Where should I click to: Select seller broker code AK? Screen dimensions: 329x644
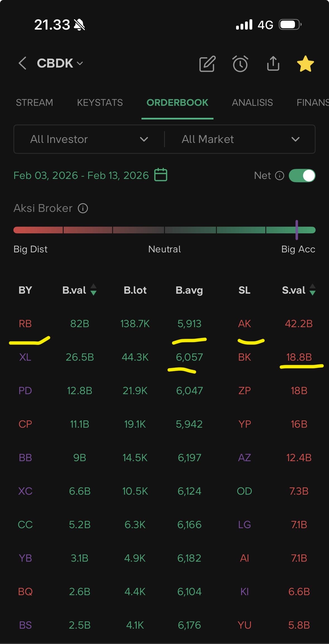tap(244, 324)
